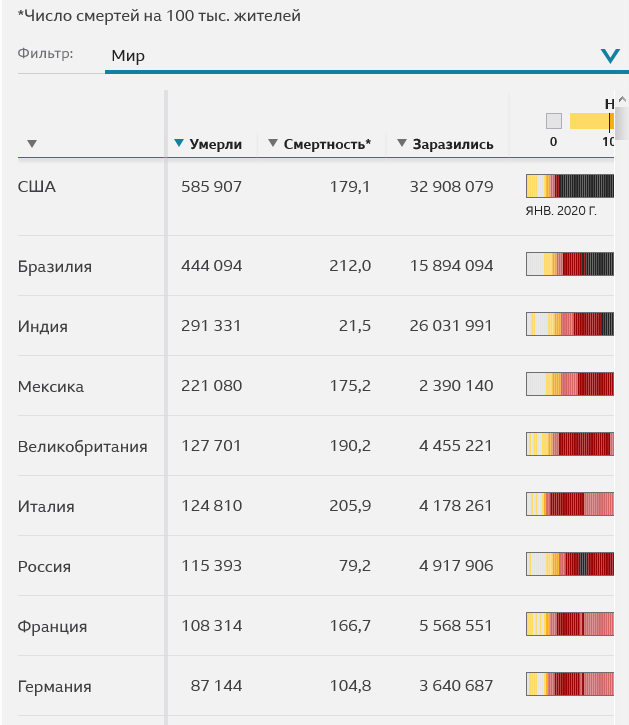The image size is (629, 725).
Task: Open the "Мир" filter dropdown
Action: tap(350, 56)
